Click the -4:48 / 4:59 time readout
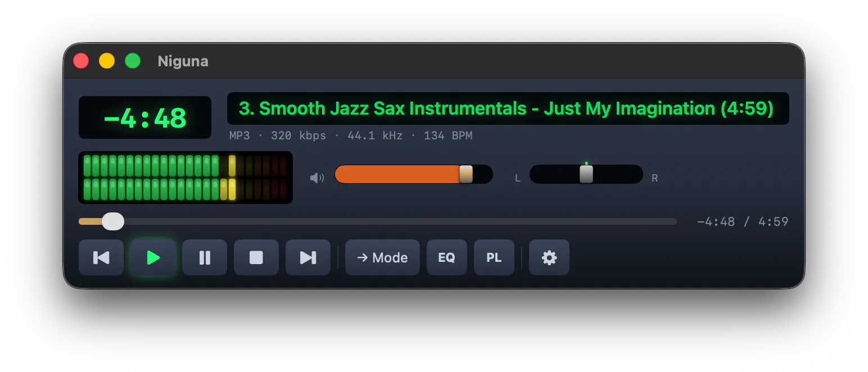Screen dimensions: 868x372 743,222
